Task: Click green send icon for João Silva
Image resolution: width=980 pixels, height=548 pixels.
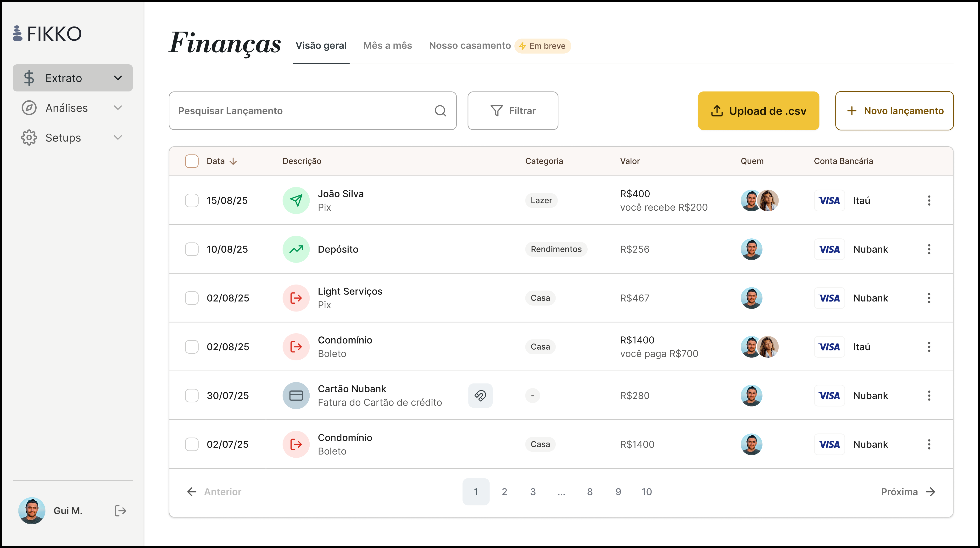Action: (296, 200)
